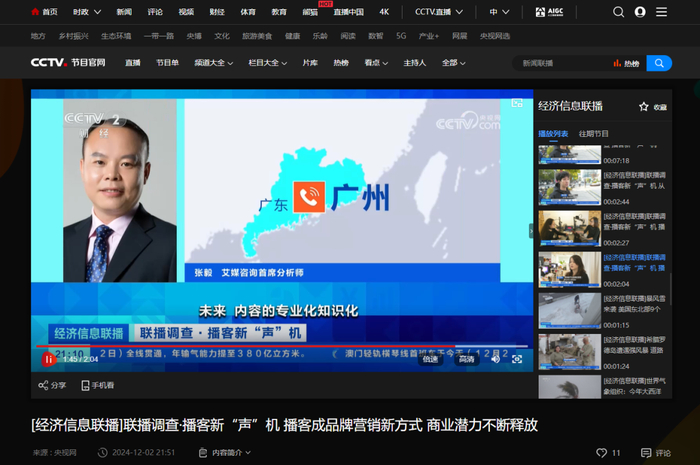Open 体育 in top navigation
The height and width of the screenshot is (465, 700).
[248, 12]
